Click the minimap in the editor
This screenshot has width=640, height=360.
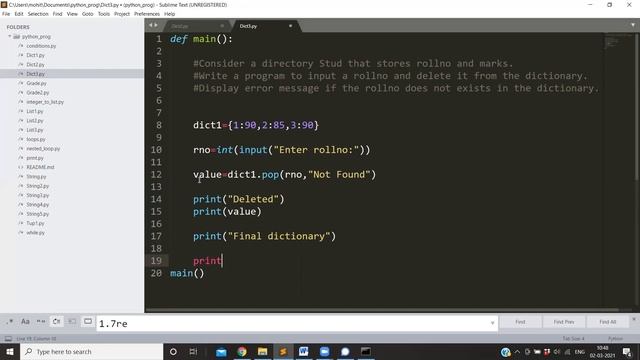pos(617,42)
